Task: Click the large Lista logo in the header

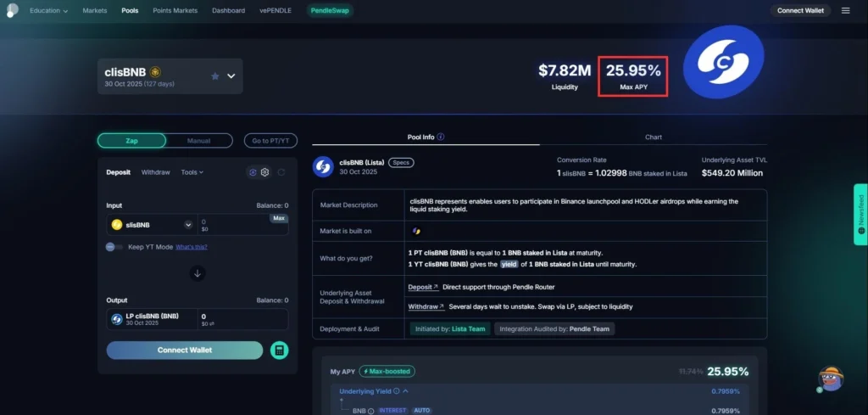Action: click(x=724, y=61)
